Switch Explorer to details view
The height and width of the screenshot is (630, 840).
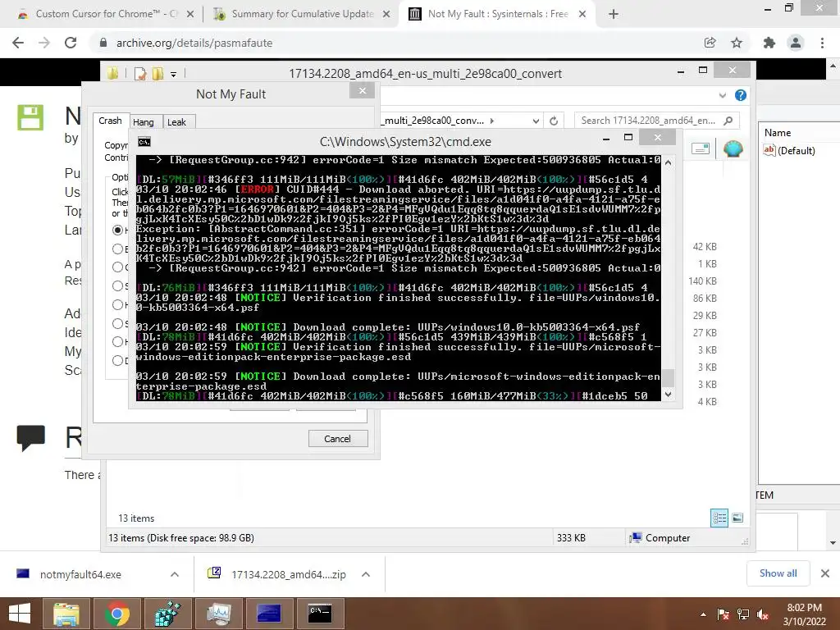[x=719, y=518]
